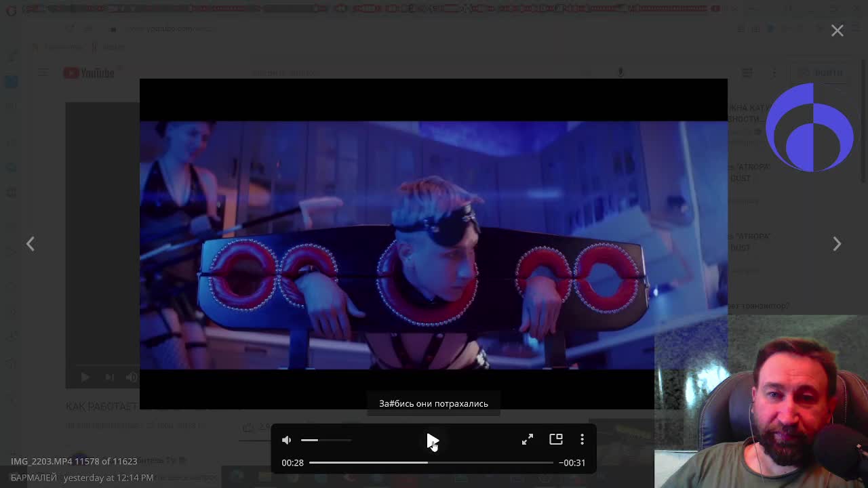Seek on the video progress bar
The width and height of the screenshot is (868, 488).
click(431, 462)
